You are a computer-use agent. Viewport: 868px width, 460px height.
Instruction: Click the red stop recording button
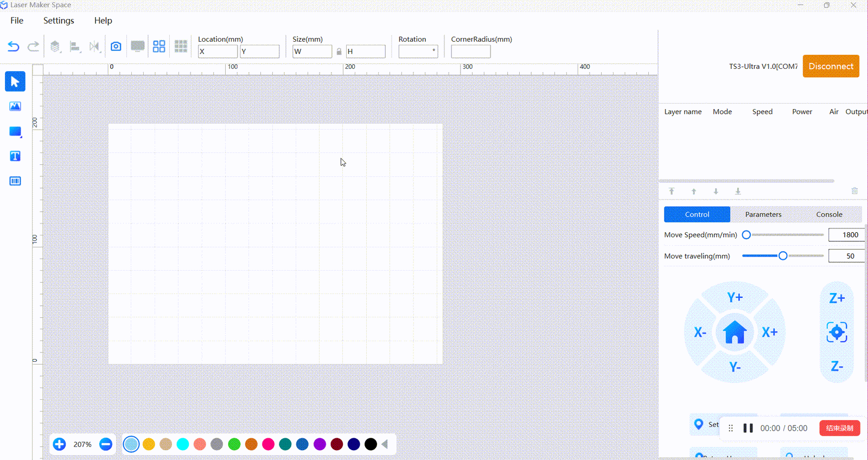(840, 428)
